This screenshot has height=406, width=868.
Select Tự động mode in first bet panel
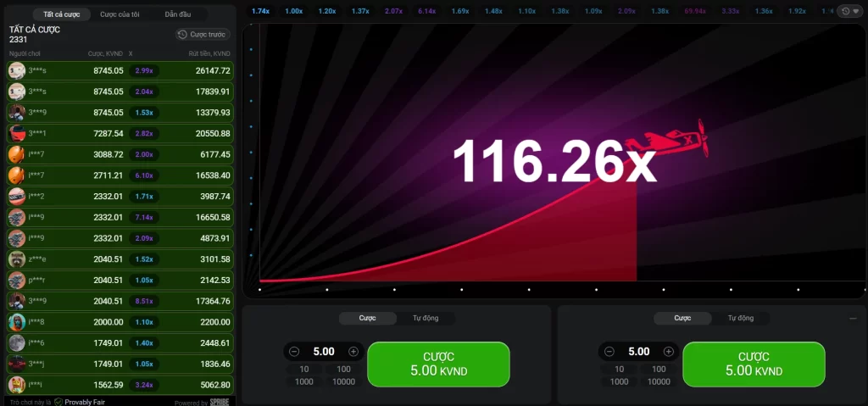[426, 318]
